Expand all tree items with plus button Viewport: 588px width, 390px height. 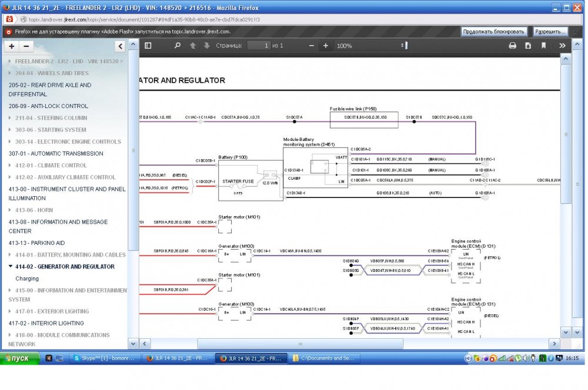(x=12, y=46)
